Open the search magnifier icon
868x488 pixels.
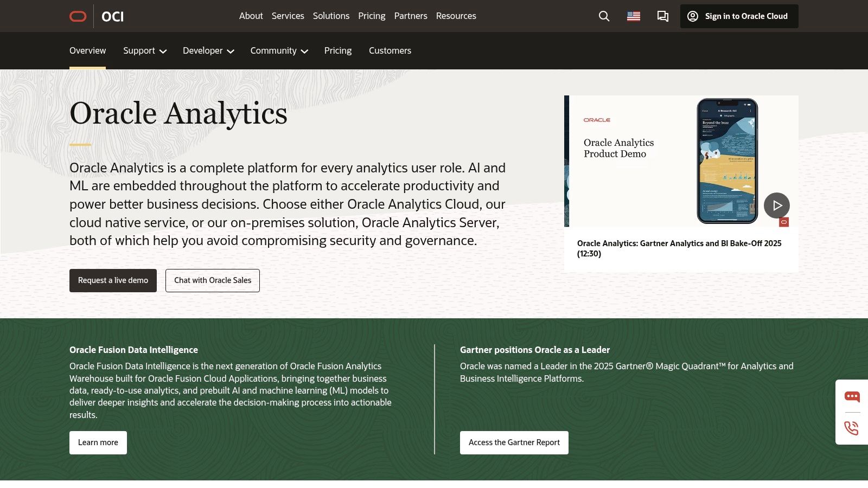tap(604, 16)
